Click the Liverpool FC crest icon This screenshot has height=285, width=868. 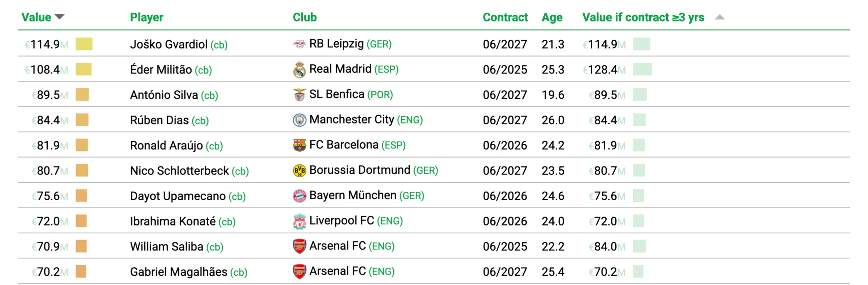pyautogui.click(x=299, y=221)
